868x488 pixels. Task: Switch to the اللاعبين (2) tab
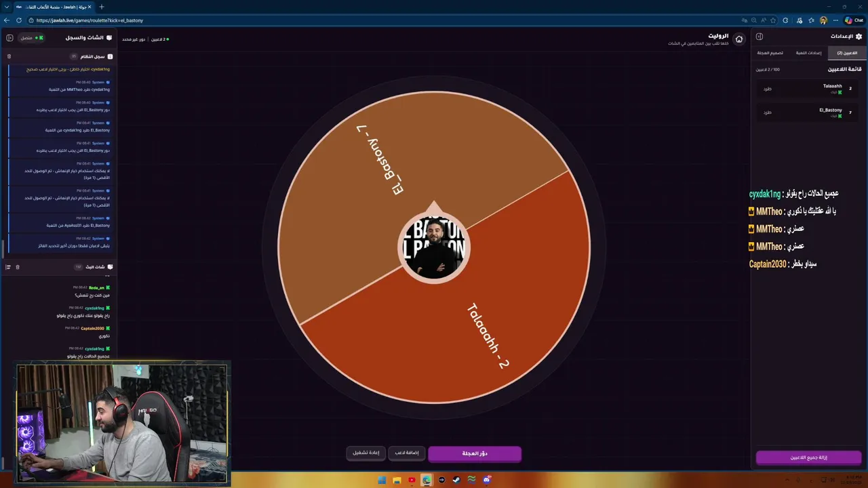[847, 53]
